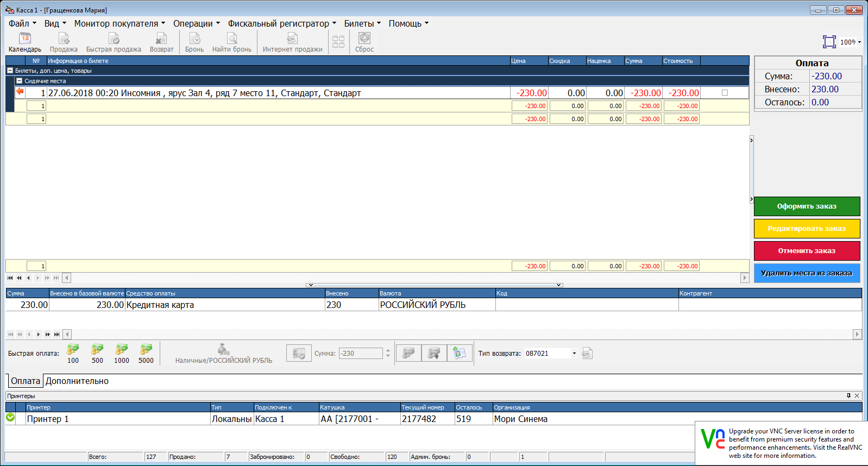Open Найти бронь search tool
868x466 pixels.
coord(232,42)
